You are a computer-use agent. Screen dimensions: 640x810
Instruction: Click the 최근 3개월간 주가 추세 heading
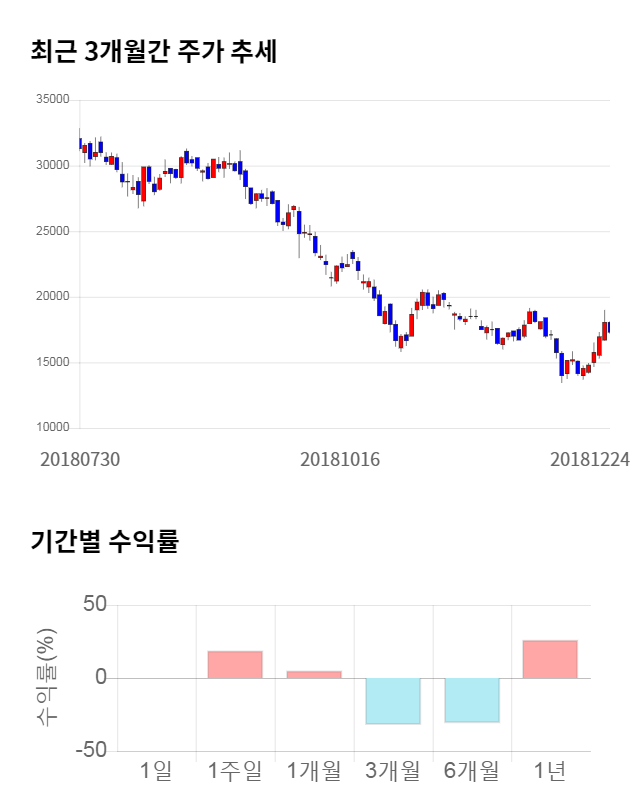[154, 52]
